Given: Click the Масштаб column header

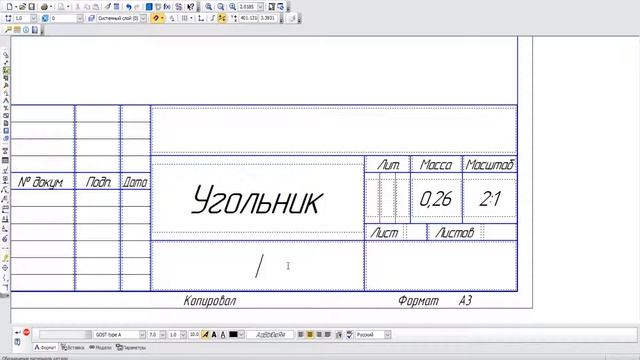Looking at the screenshot, I should [x=490, y=165].
